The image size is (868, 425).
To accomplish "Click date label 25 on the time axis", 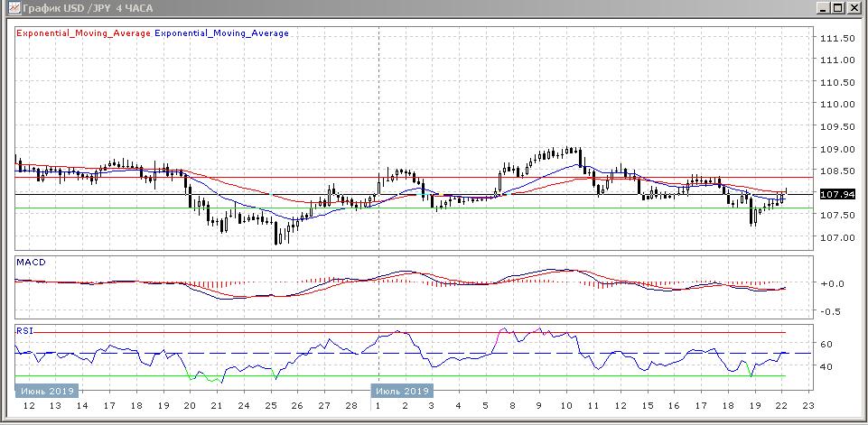I will coord(270,406).
